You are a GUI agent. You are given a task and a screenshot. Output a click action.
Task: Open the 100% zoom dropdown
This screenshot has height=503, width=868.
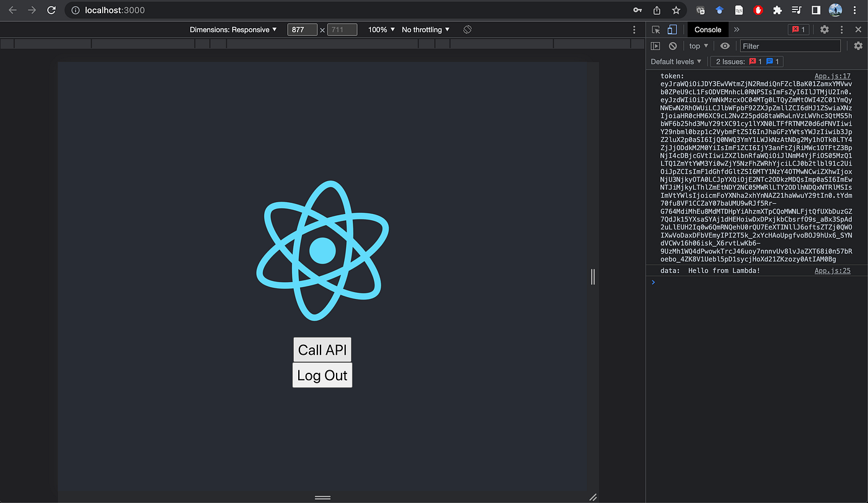tap(381, 30)
